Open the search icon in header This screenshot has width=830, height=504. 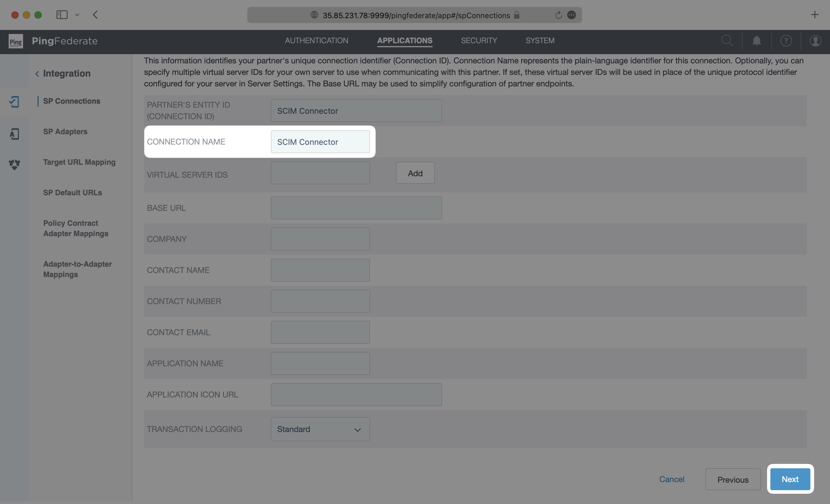pyautogui.click(x=727, y=41)
